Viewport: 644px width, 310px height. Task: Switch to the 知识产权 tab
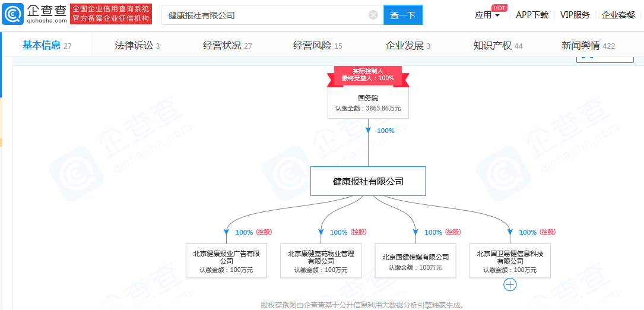point(498,46)
